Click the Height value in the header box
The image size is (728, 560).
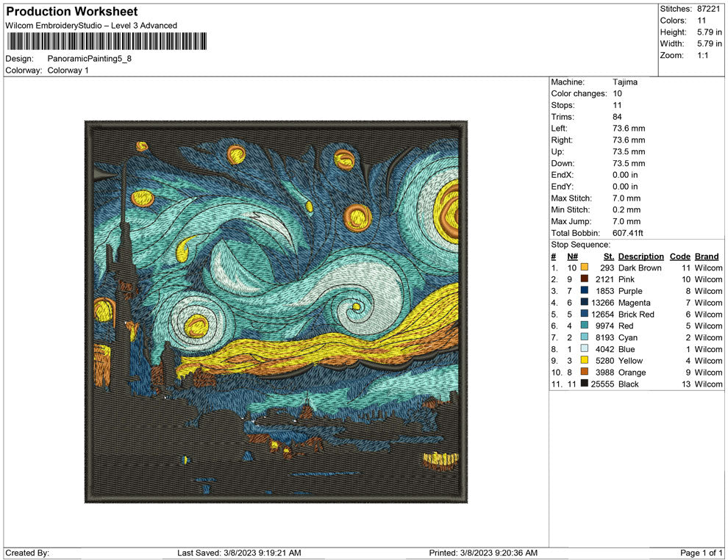point(709,32)
